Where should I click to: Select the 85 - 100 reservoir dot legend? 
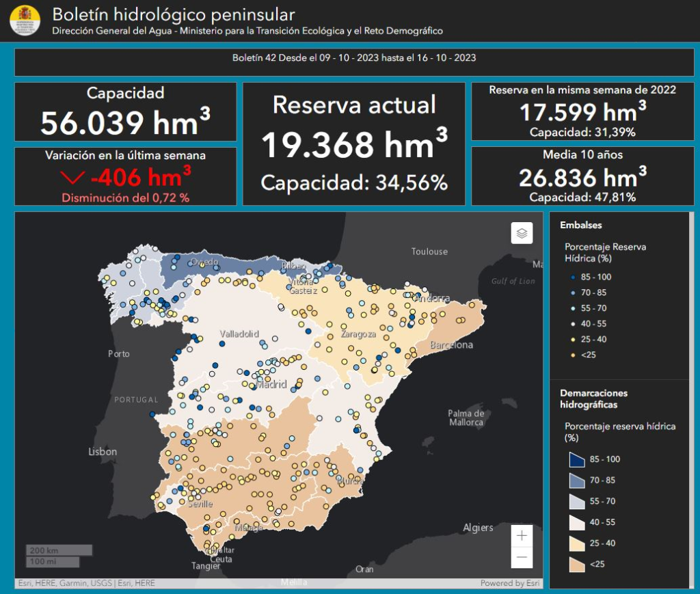pyautogui.click(x=573, y=277)
